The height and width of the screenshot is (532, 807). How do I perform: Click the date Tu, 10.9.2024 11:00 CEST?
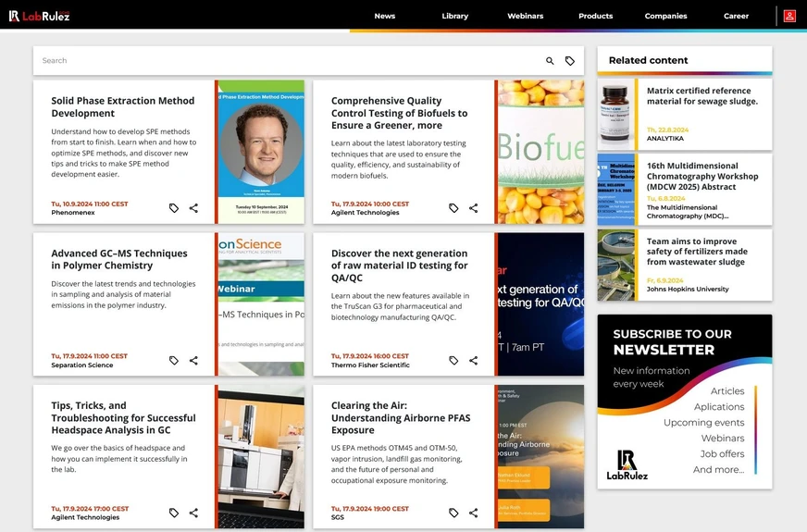pyautogui.click(x=90, y=204)
